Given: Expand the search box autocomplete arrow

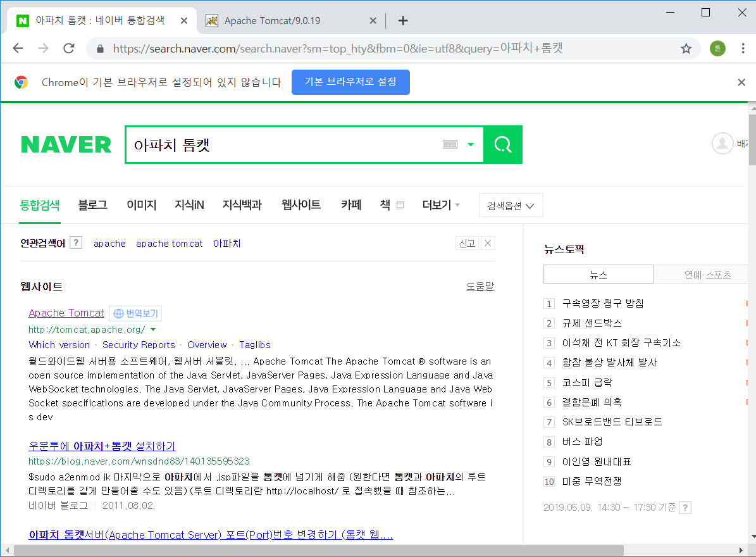Looking at the screenshot, I should point(471,144).
